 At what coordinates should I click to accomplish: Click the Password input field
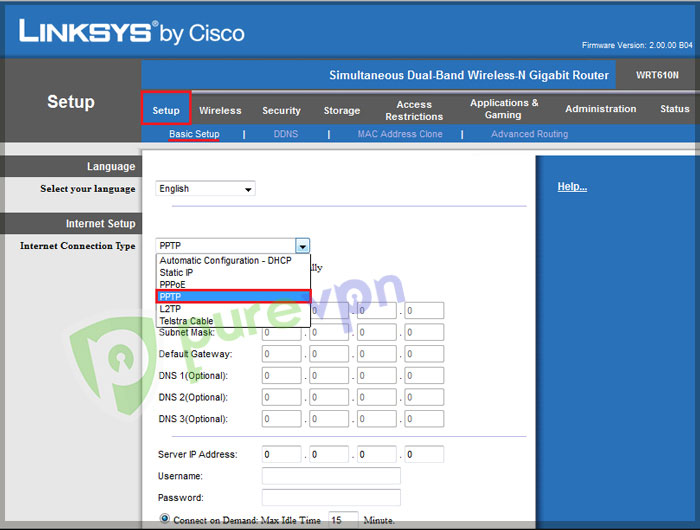tap(331, 497)
